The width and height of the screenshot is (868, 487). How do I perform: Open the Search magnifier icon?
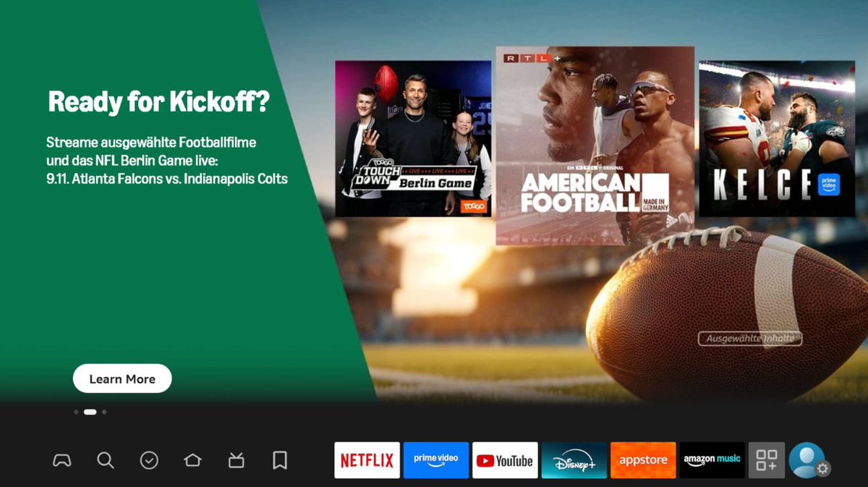pos(106,460)
